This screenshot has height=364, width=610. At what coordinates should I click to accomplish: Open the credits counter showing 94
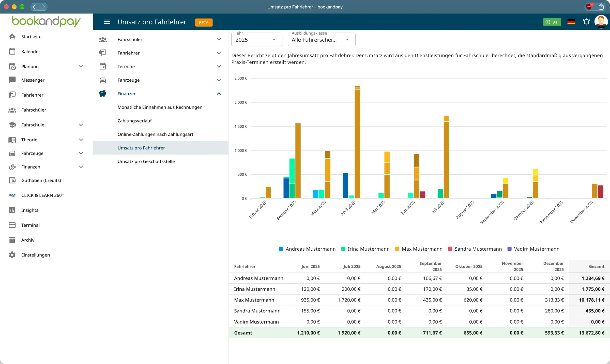tap(552, 22)
